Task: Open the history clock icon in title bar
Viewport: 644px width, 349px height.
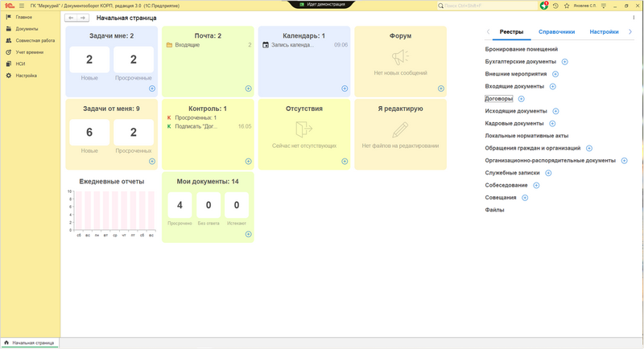Action: coord(555,6)
